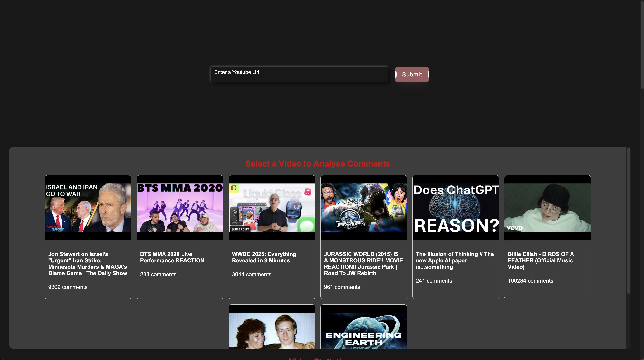
Task: Open the BTS MMA 2020 thumbnail
Action: click(x=180, y=207)
